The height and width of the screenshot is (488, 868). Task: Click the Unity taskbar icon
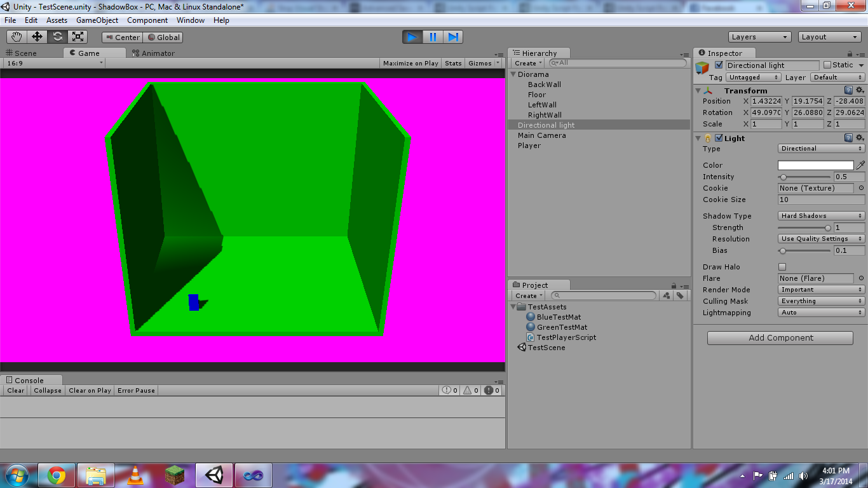[214, 475]
